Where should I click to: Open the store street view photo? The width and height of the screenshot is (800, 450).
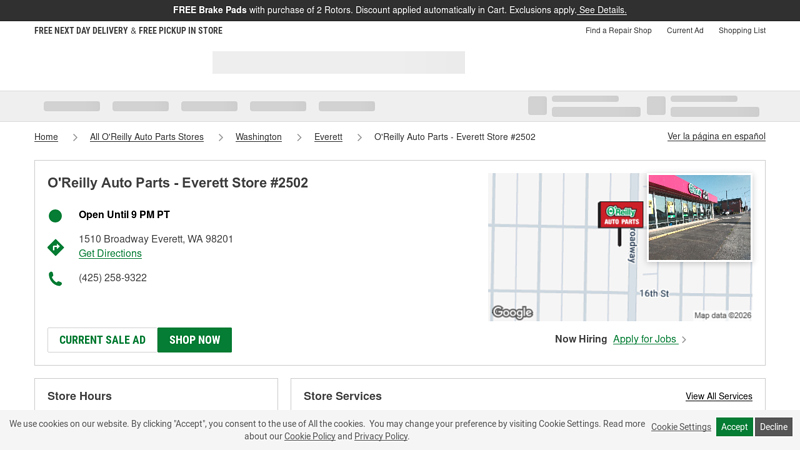[x=699, y=217]
